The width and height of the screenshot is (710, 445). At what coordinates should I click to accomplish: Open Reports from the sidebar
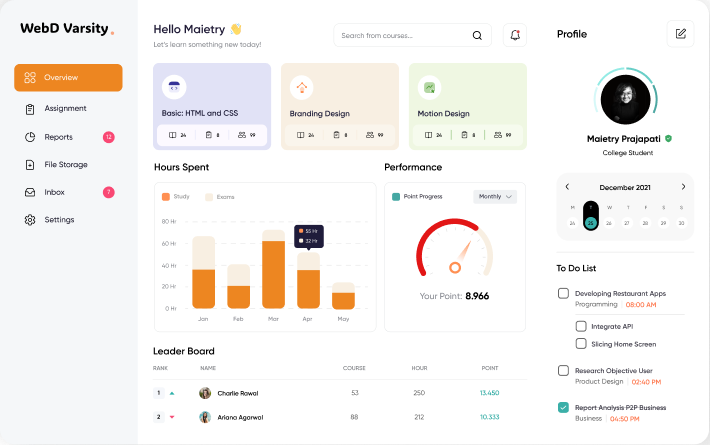pyautogui.click(x=68, y=137)
